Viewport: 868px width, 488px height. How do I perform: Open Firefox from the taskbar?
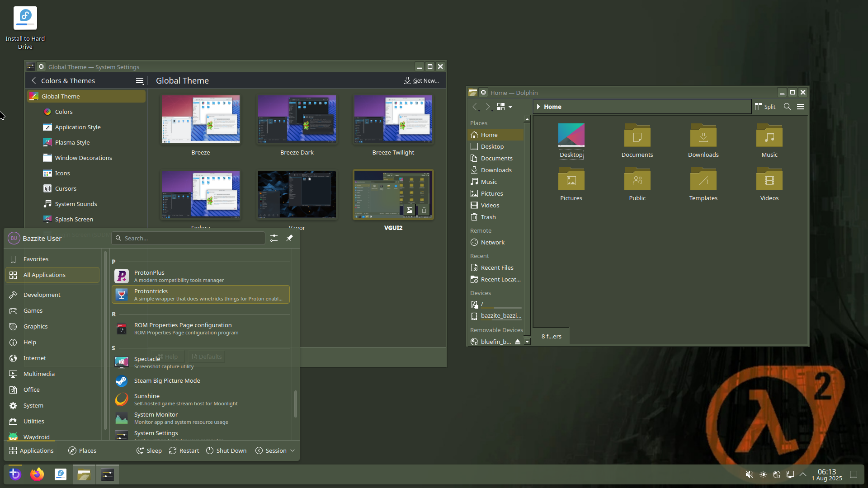pyautogui.click(x=37, y=474)
